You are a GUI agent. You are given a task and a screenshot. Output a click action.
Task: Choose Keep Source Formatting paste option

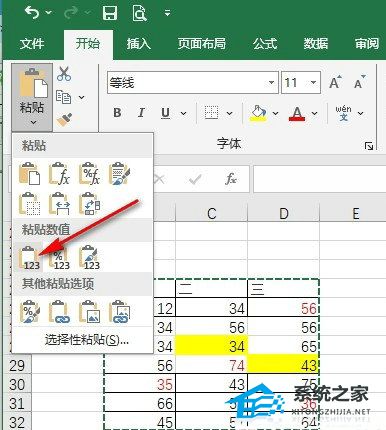point(119,174)
